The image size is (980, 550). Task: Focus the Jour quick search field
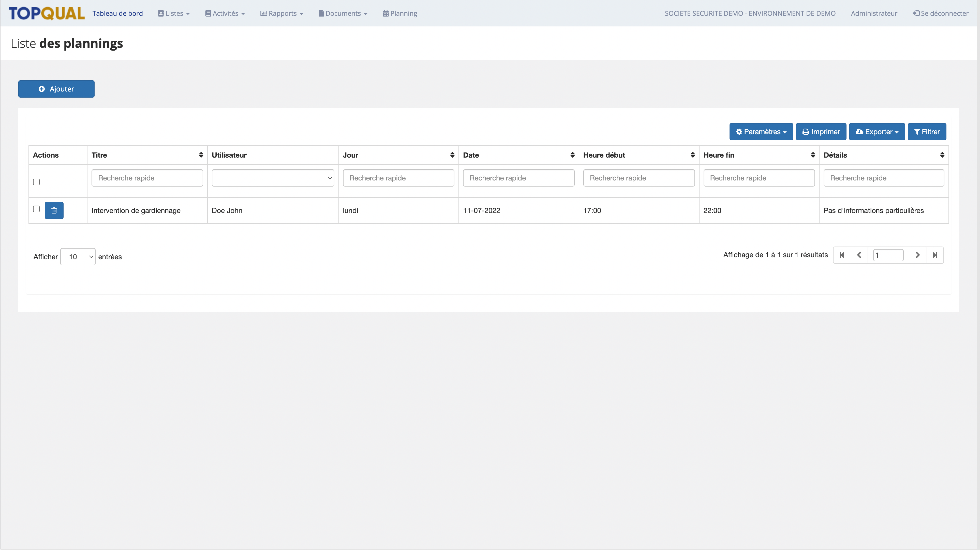tap(398, 178)
